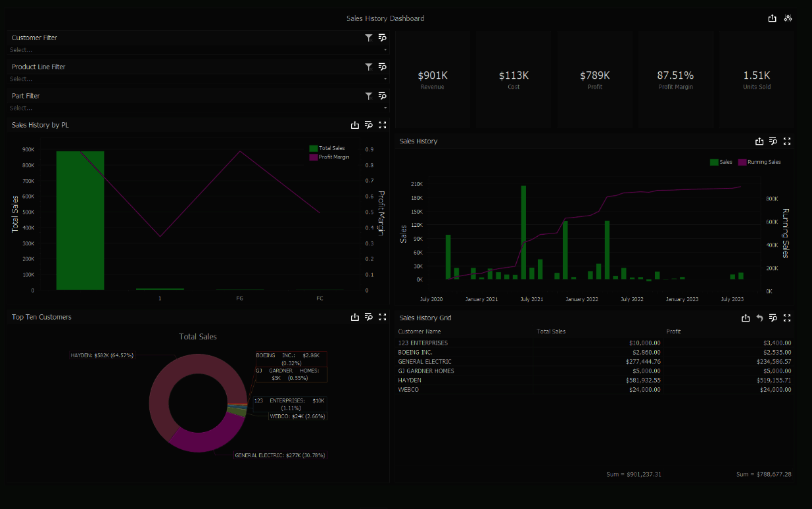Screen dimensions: 812x509
Task: Expand the Customer Filter dropdown
Action: coord(199,50)
